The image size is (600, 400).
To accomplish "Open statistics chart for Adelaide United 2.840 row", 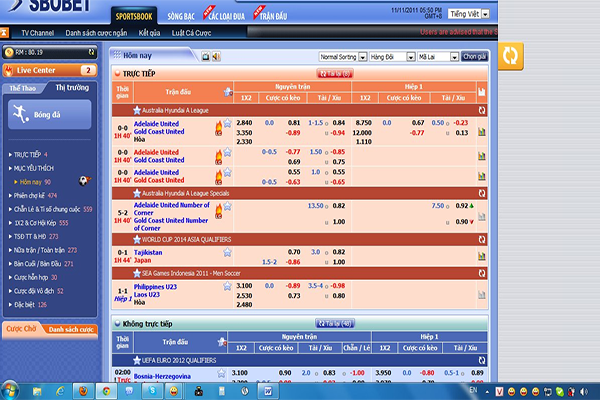I will click(482, 132).
